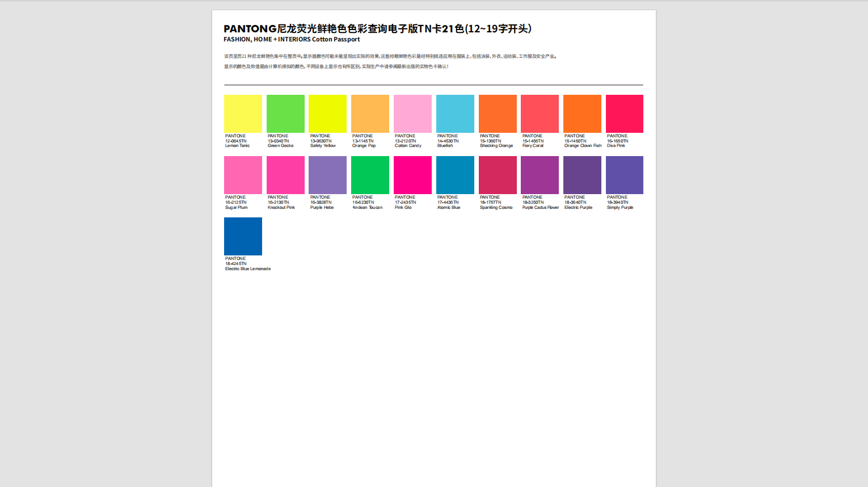
Task: Click the "Simply Purple" name text
Action: click(x=620, y=207)
